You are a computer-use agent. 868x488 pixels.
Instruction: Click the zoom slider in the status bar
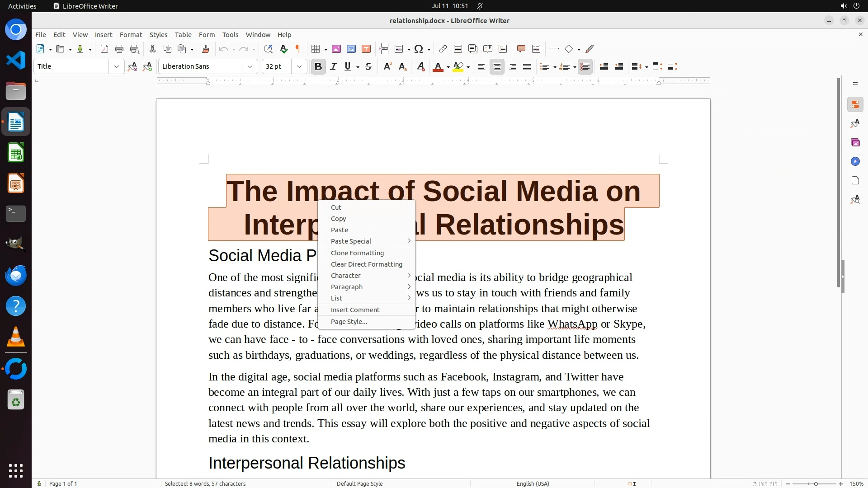815,484
